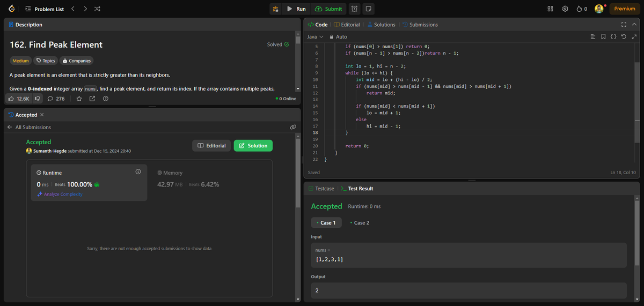Screen dimensions: 644x306
Task: Click the nums input value [1,2,3,1]
Action: 330,259
